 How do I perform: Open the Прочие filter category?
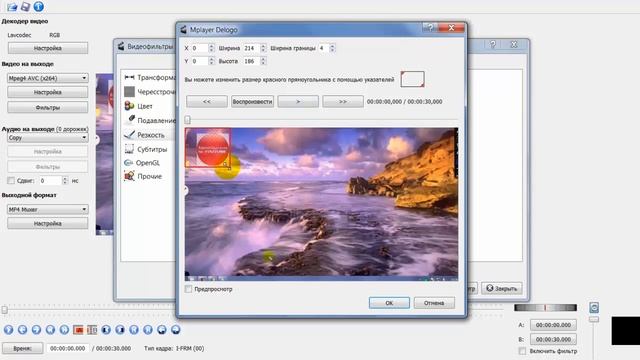point(143,176)
